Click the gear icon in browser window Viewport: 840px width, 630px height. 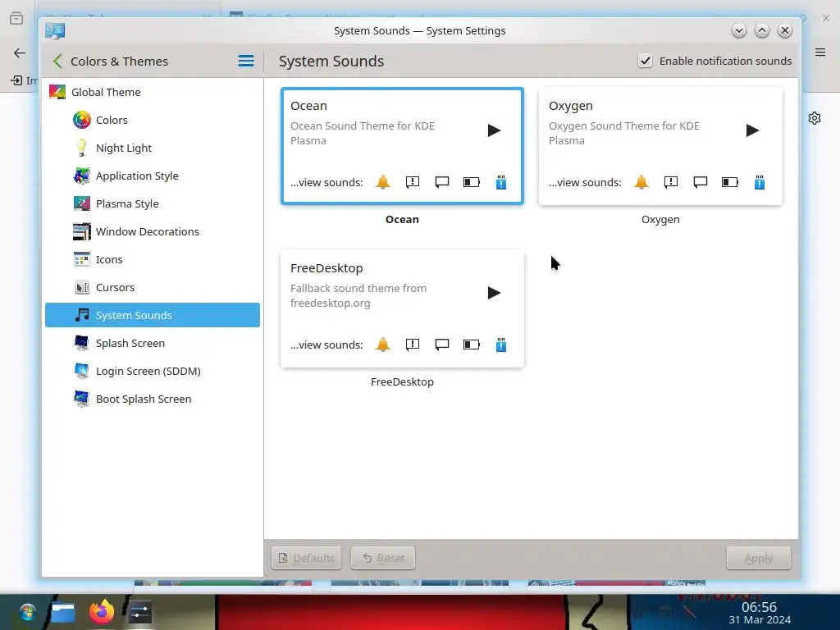(x=815, y=118)
